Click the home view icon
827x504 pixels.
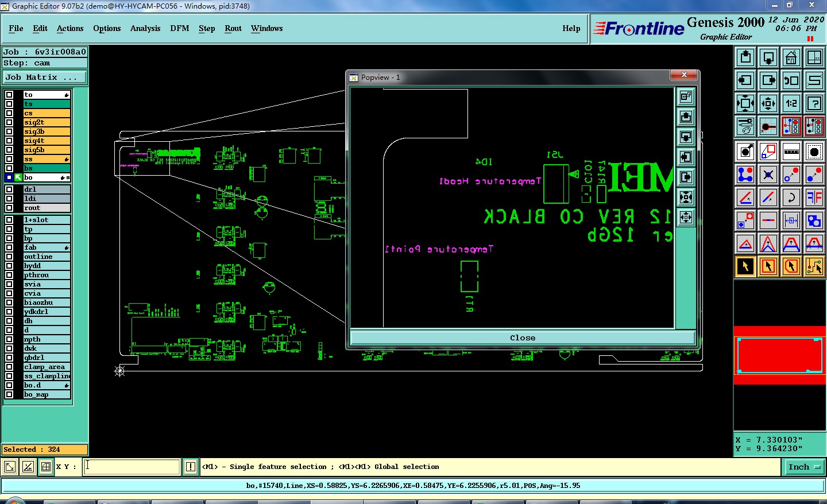791,57
